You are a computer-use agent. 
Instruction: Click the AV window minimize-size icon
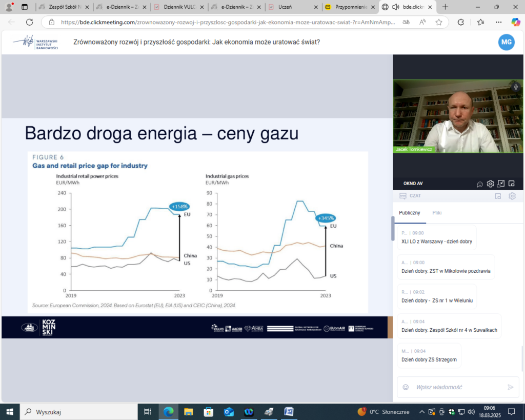point(501,183)
